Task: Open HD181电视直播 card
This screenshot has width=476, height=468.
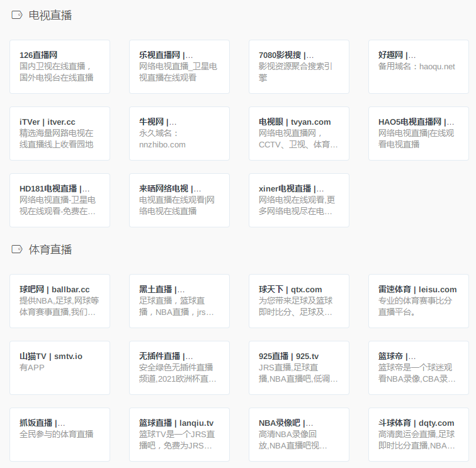Action: pyautogui.click(x=60, y=200)
